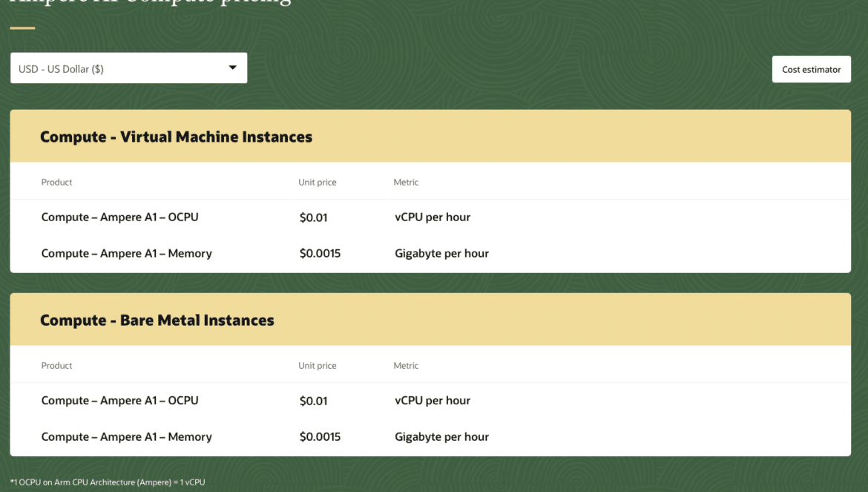868x492 pixels.
Task: Click the $0.01 OCPU price in Bare Metal table
Action: coord(313,401)
